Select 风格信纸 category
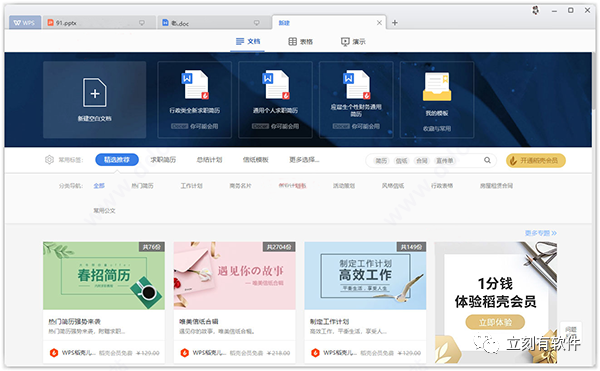Viewport: 600px width, 371px height. tap(393, 186)
